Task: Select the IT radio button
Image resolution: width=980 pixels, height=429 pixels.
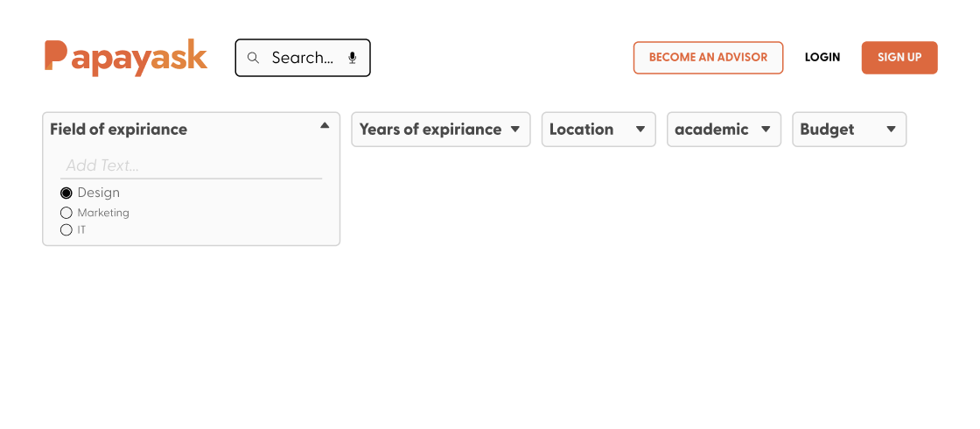Action: 66,230
